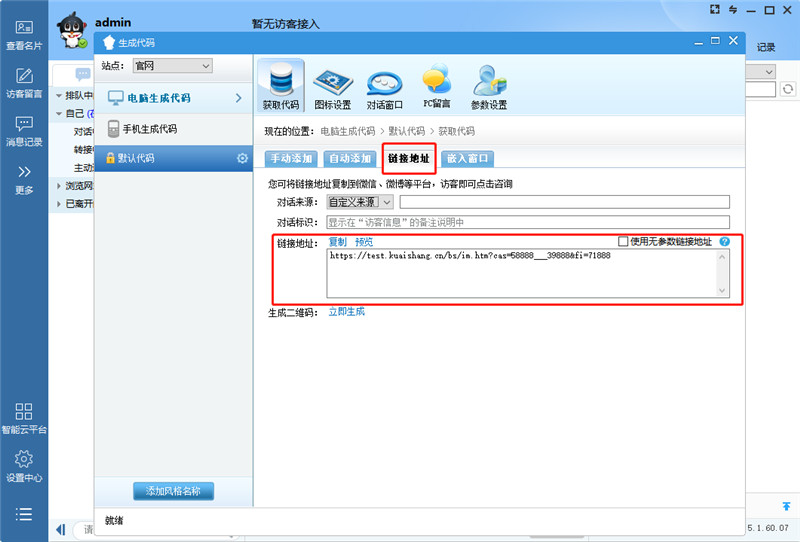Image resolution: width=800 pixels, height=542 pixels.
Task: Switch to 手动添加 tab
Action: click(x=291, y=158)
